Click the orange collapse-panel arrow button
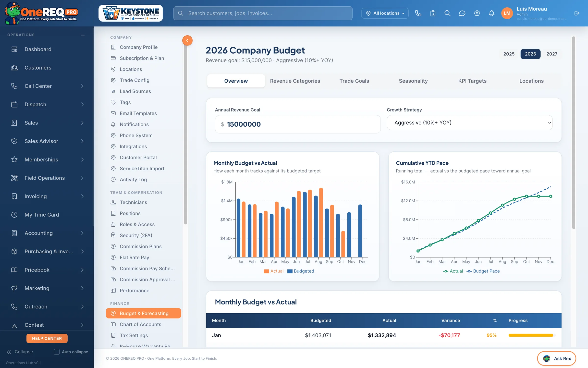588x368 pixels. click(187, 40)
